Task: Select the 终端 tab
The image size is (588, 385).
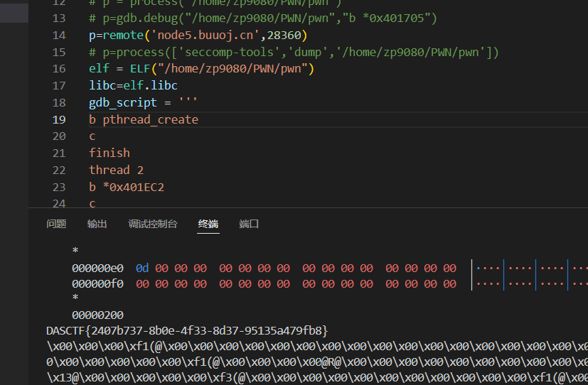Action: click(208, 224)
